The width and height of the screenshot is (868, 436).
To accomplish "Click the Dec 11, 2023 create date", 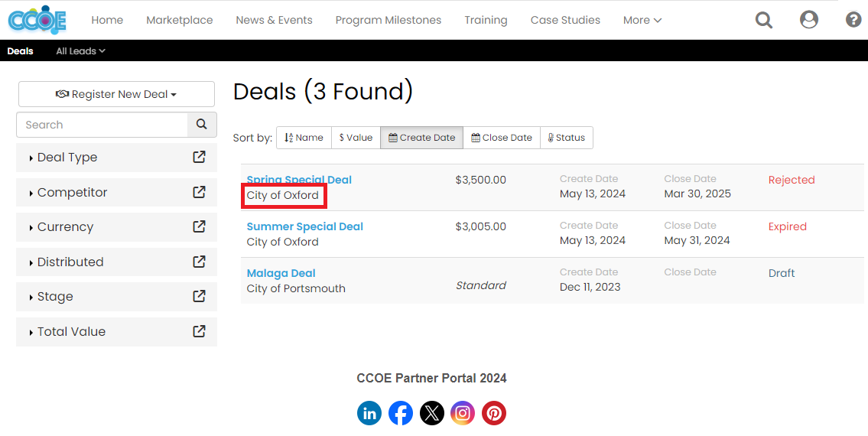I will 590,286.
